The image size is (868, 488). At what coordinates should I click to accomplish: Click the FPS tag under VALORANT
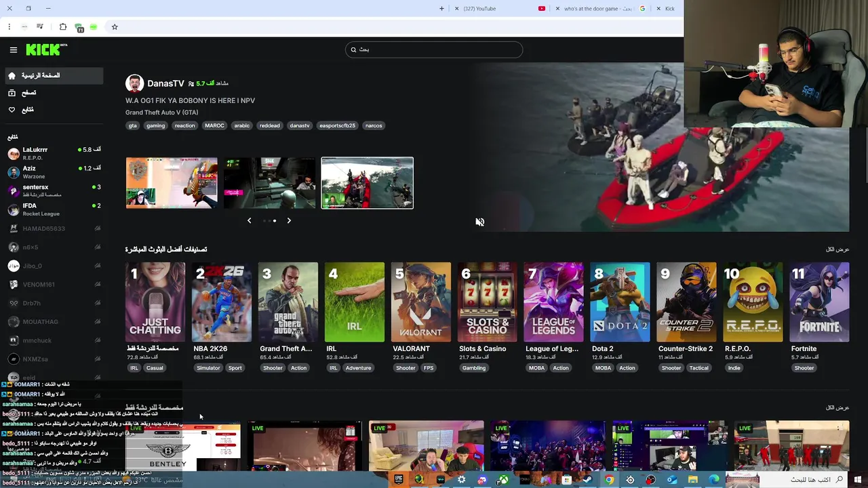coord(429,368)
